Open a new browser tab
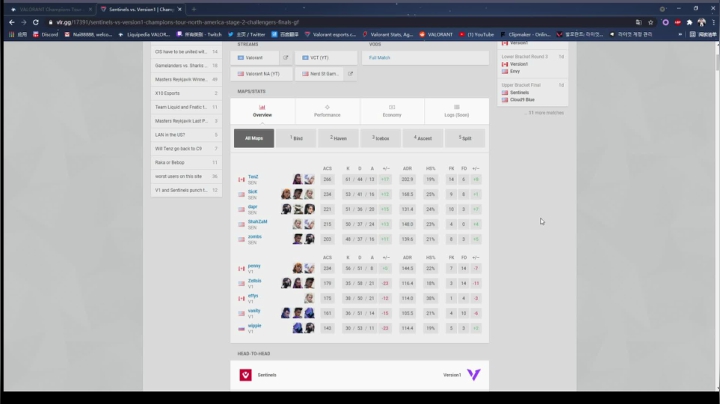Viewport: 720px width, 404px height. (x=194, y=9)
